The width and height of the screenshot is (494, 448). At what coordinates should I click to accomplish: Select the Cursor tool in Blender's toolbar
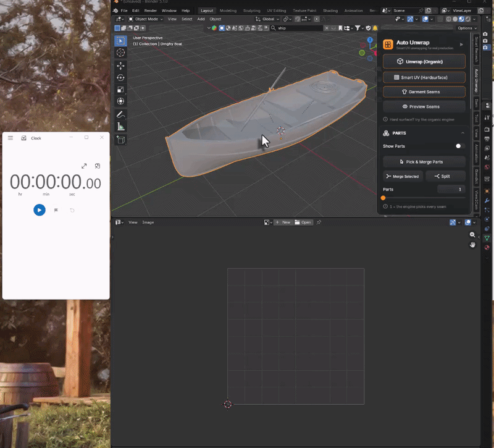click(x=120, y=53)
